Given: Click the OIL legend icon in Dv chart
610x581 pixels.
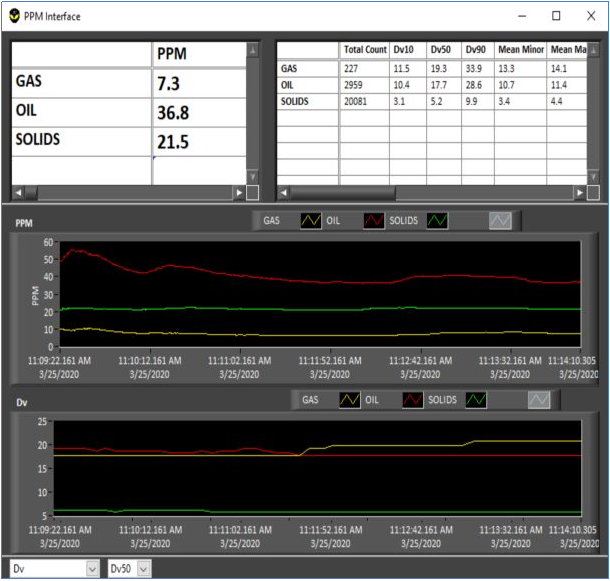Looking at the screenshot, I should [412, 400].
